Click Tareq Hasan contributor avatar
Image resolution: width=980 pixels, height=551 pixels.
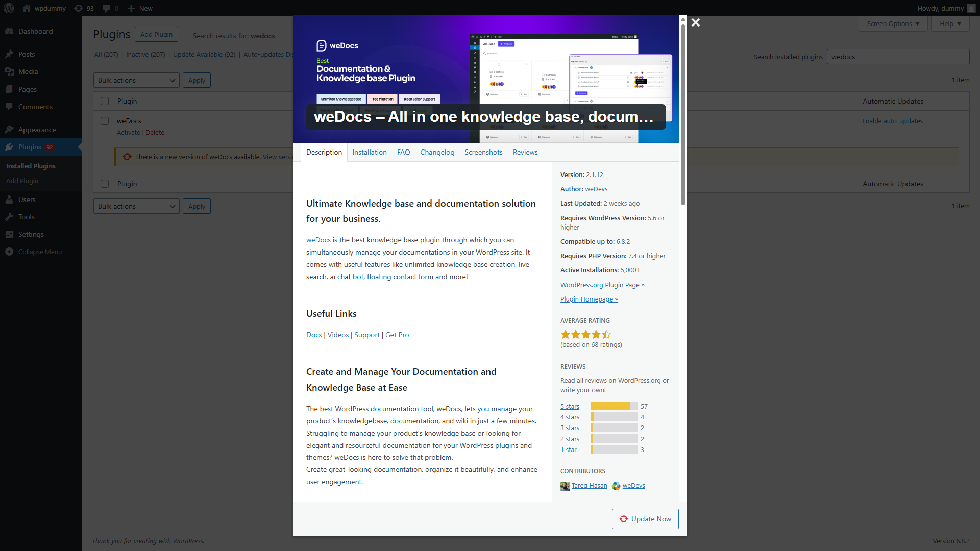tap(565, 486)
